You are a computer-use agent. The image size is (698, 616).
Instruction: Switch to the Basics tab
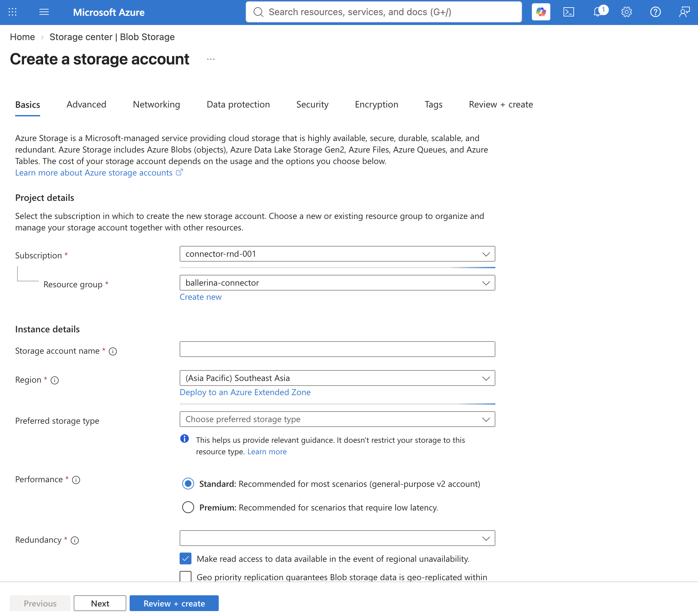[x=28, y=105]
